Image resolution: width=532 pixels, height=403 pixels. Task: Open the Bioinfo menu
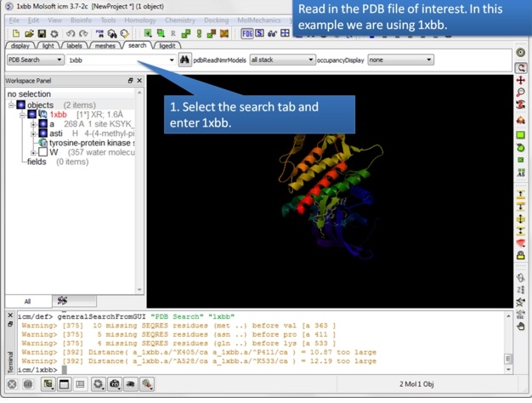click(x=82, y=20)
